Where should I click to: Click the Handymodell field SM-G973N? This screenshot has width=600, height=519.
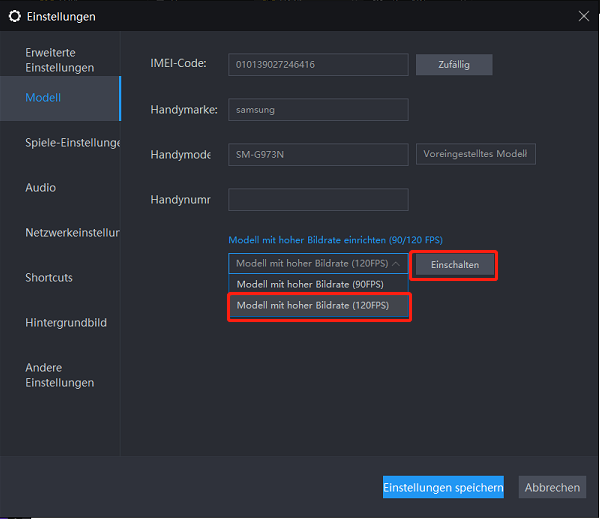click(x=318, y=154)
